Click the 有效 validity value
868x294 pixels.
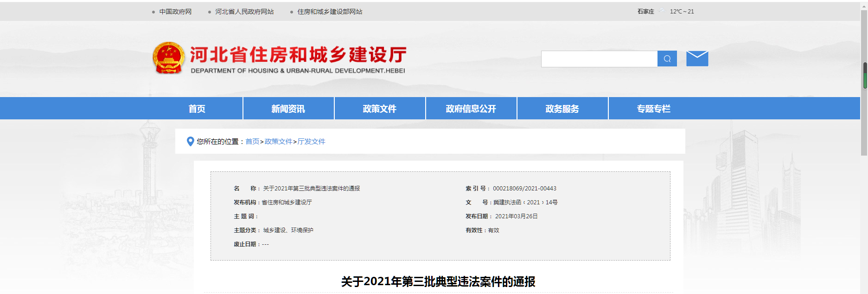pyautogui.click(x=493, y=230)
